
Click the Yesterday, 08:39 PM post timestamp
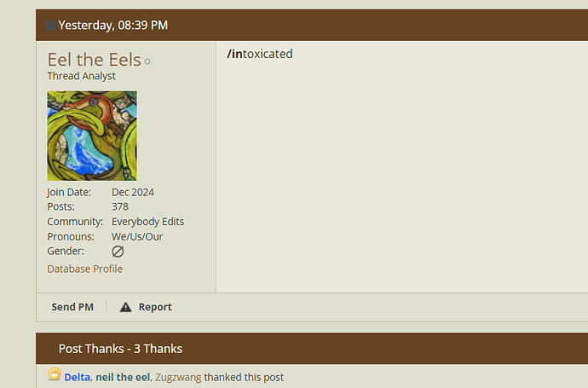pyautogui.click(x=112, y=25)
